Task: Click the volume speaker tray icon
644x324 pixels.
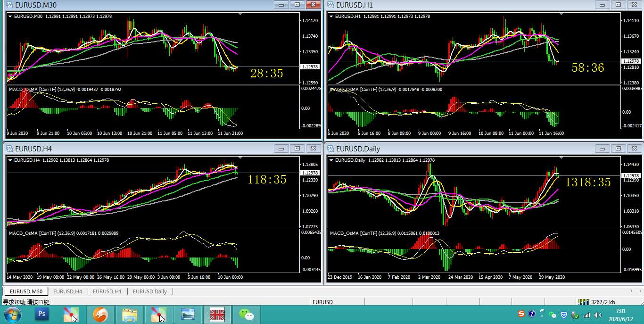Action: point(598,315)
